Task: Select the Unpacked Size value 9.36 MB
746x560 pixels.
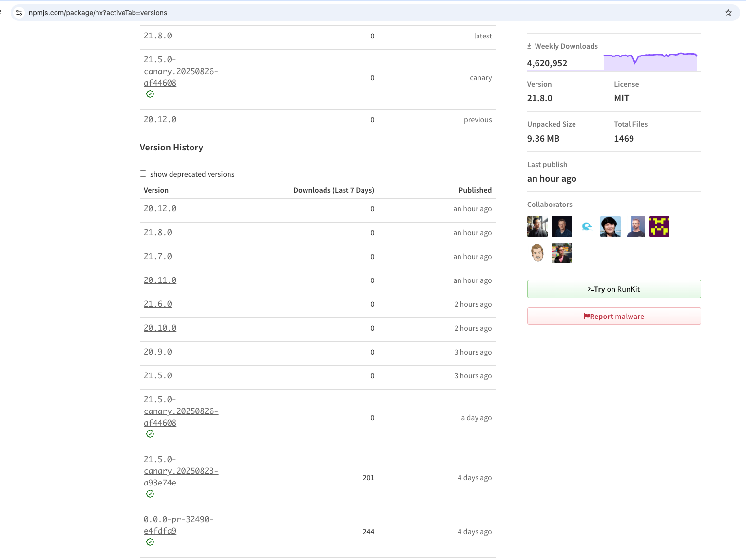Action: tap(543, 139)
